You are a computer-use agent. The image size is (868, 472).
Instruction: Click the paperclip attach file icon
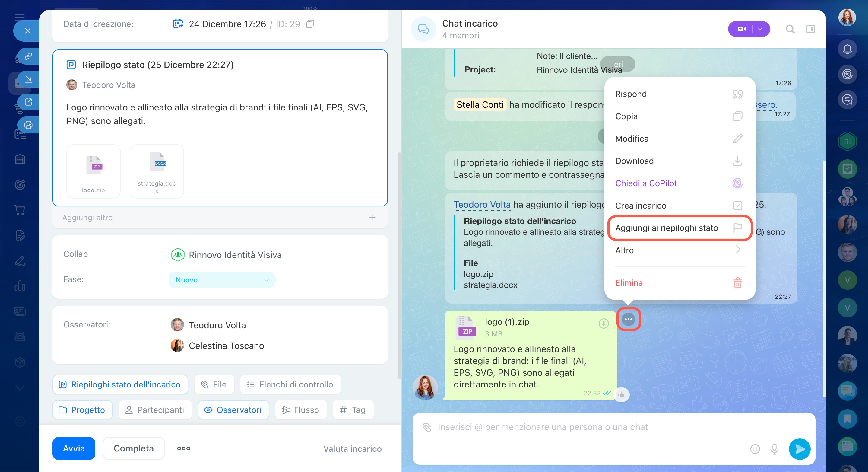pos(426,427)
